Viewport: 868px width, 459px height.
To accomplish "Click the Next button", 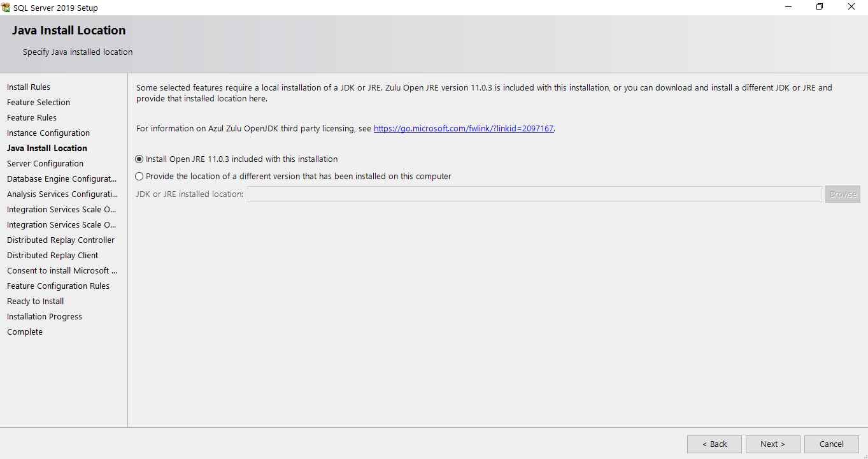I will pyautogui.click(x=772, y=444).
